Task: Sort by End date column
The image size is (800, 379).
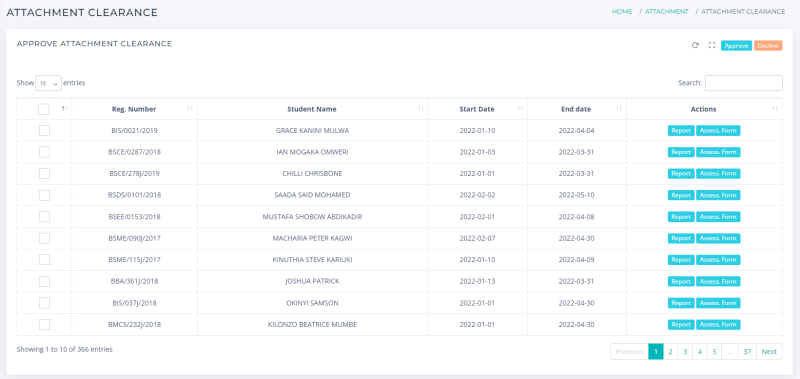Action: click(x=577, y=109)
